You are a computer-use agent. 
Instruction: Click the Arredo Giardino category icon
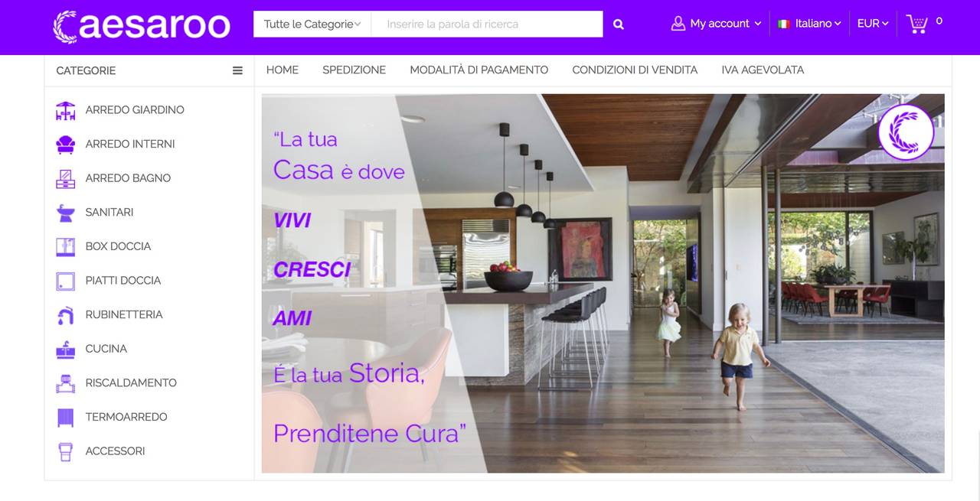pos(66,110)
